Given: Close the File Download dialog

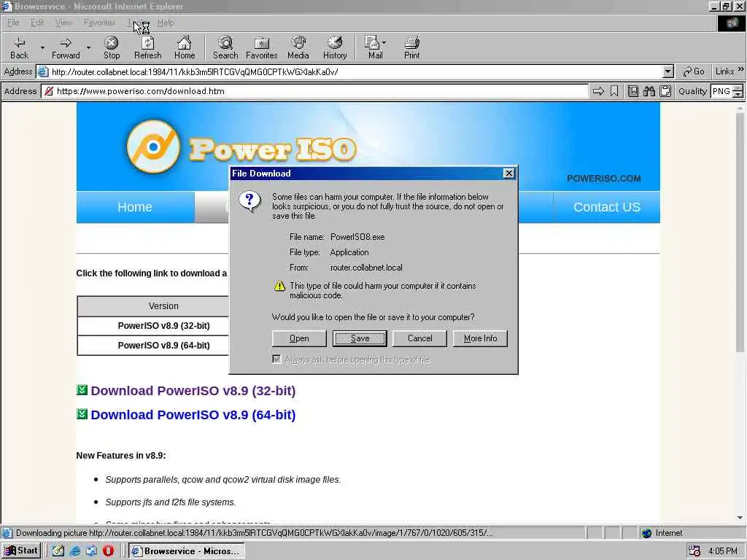Looking at the screenshot, I should coord(508,174).
